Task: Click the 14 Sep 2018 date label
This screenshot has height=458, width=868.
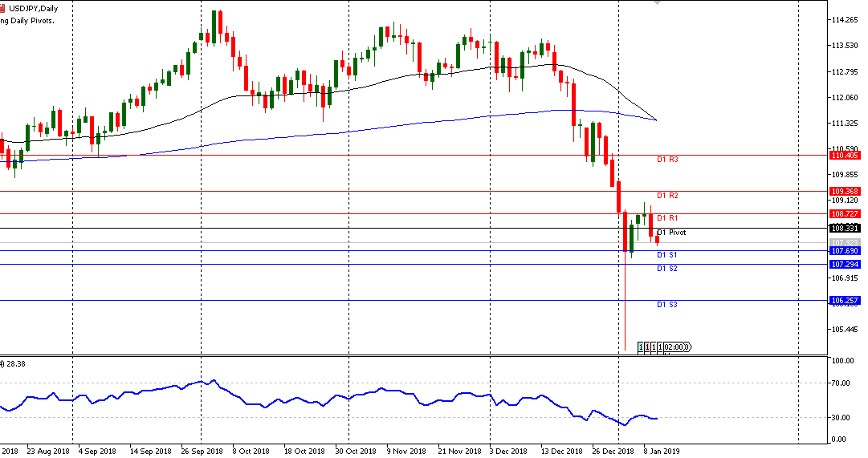Action: point(151,452)
